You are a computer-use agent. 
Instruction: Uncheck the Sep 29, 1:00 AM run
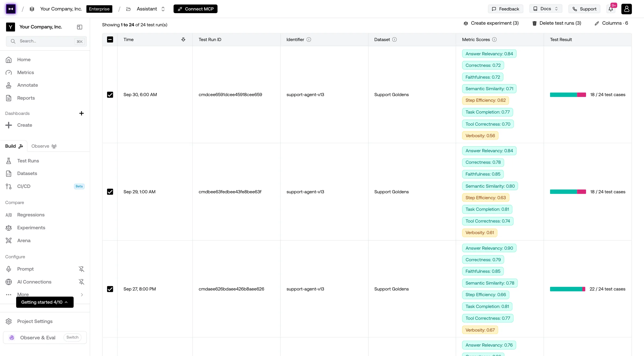[110, 192]
